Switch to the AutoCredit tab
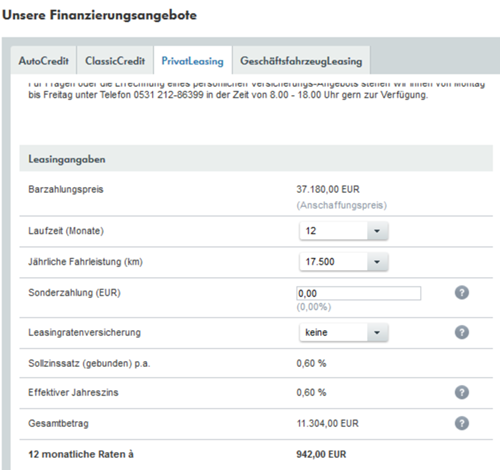Viewport: 500px width, 470px height. tap(44, 61)
